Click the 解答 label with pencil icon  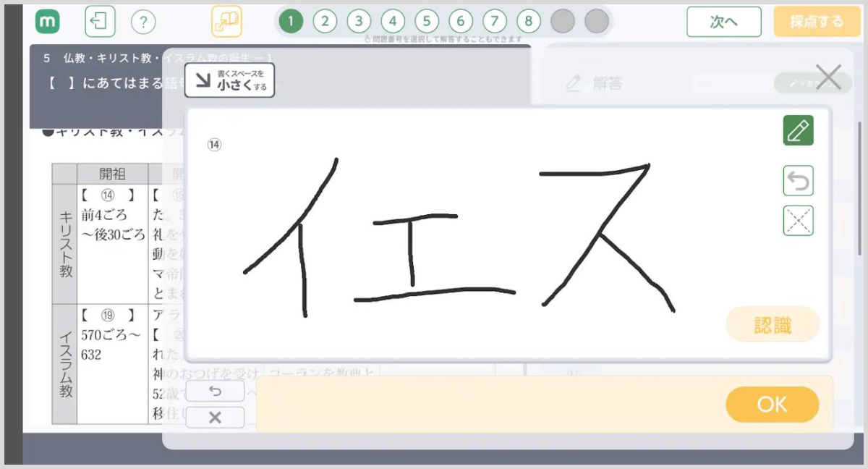(594, 84)
